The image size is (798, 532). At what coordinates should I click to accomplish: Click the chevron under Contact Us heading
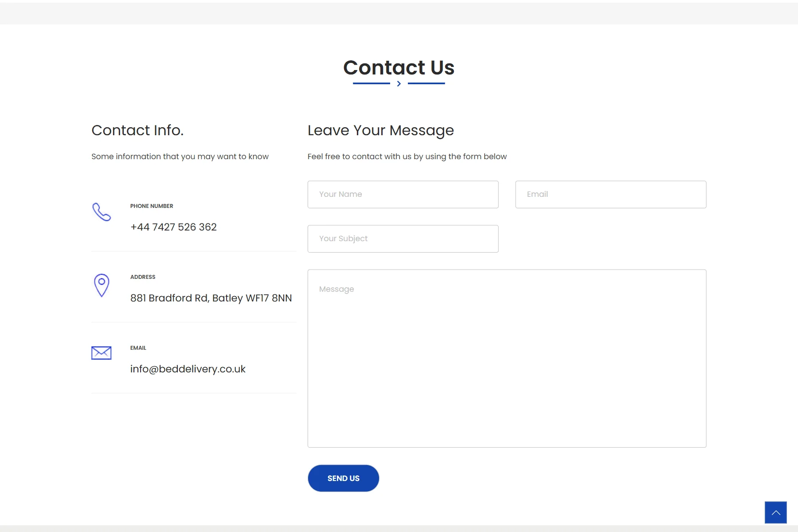(399, 83)
